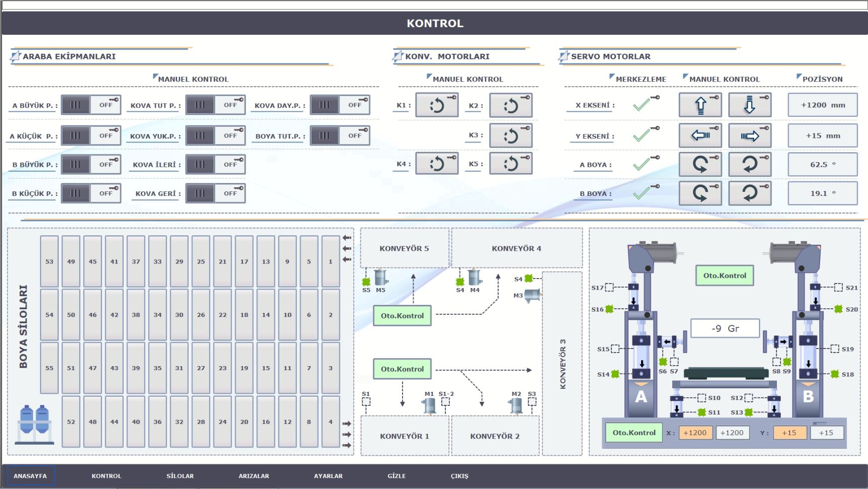
Task: Go to ANASAYFA in bottom navigation
Action: pos(30,476)
